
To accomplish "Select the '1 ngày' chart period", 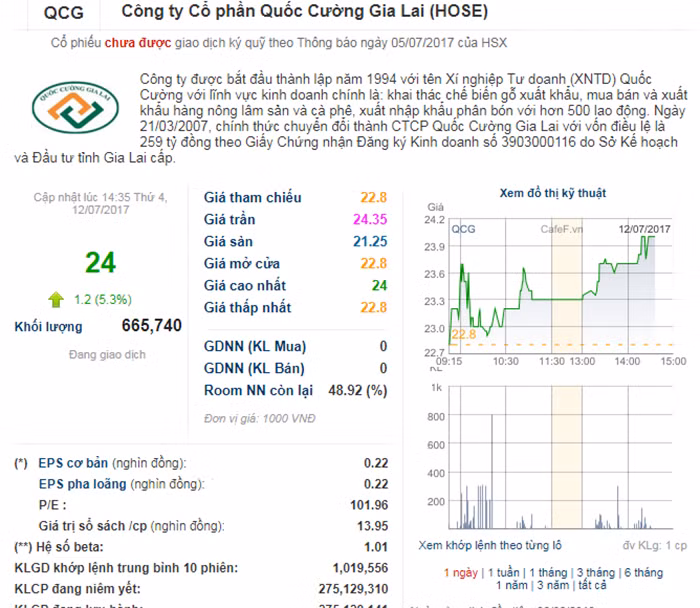I will tap(461, 572).
